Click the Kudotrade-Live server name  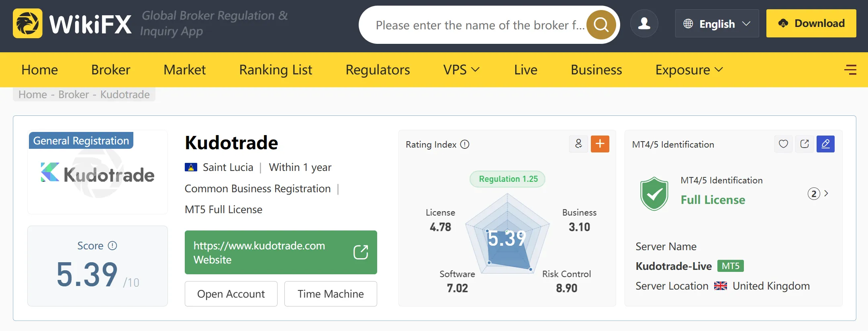click(674, 266)
